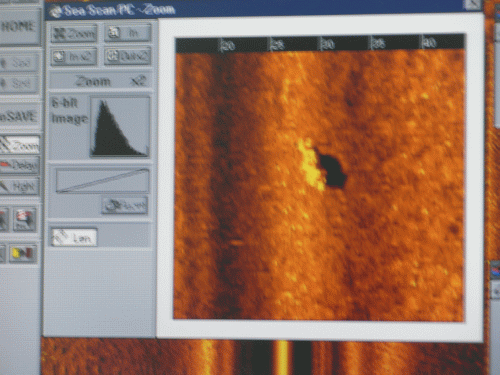Toggle the highlighted Zoom tool in the sidebar
The width and height of the screenshot is (500, 375).
[x=19, y=145]
